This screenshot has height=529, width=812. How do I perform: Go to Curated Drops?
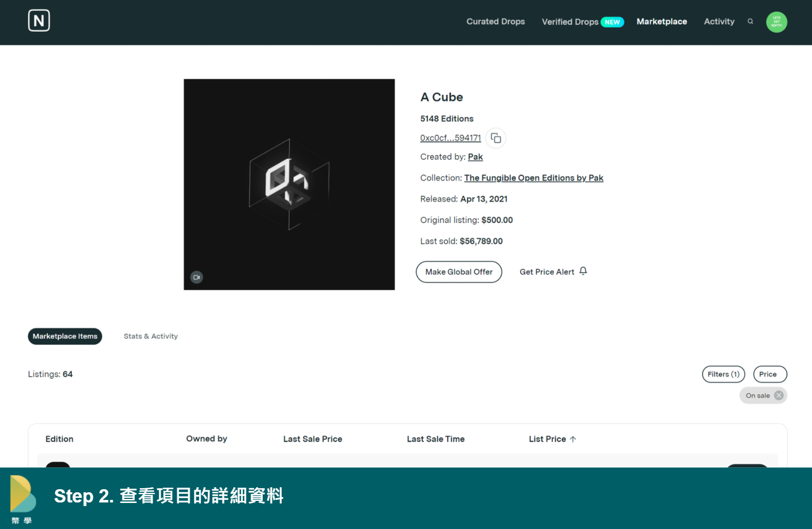click(496, 21)
